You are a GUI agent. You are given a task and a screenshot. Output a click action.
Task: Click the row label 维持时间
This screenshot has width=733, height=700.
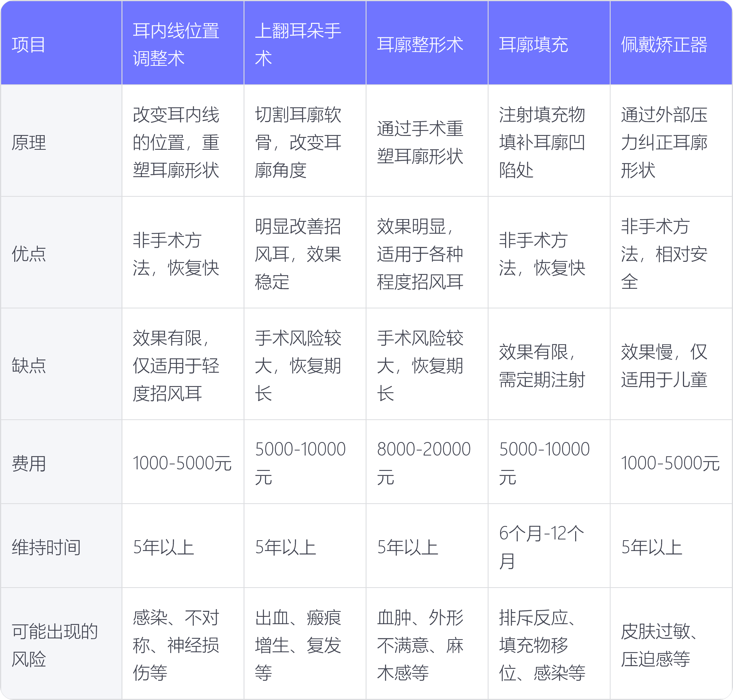click(61, 546)
